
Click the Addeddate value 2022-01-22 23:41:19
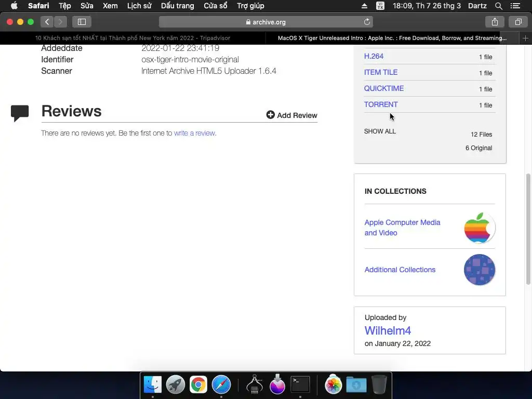(180, 48)
